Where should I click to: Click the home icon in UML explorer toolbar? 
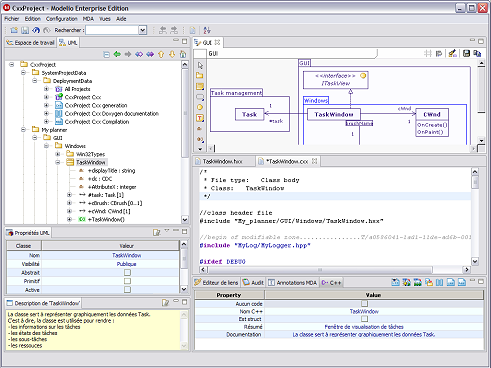(x=183, y=54)
